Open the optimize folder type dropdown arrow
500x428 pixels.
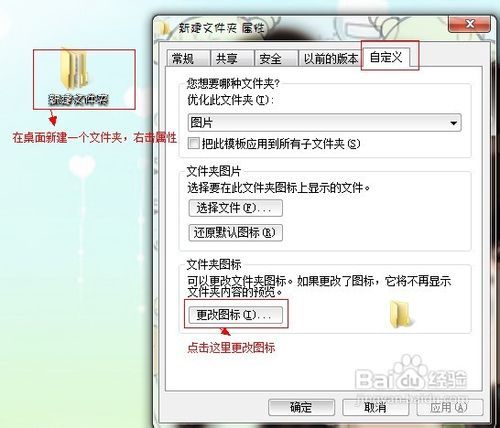(x=453, y=123)
